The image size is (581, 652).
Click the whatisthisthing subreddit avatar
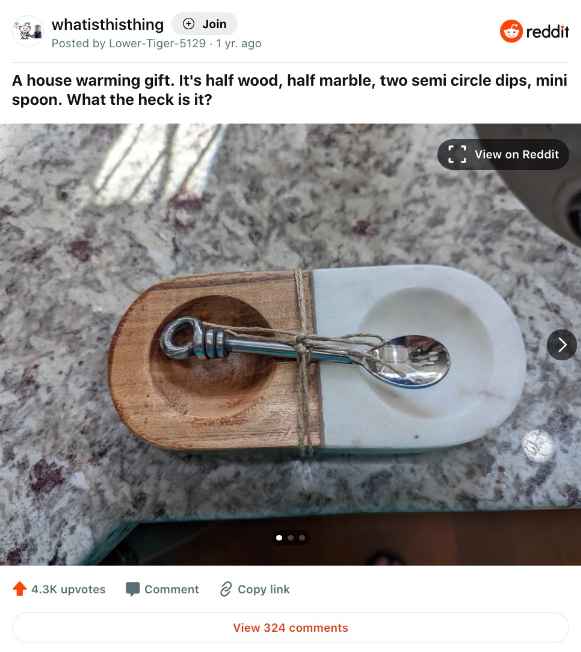[x=28, y=31]
